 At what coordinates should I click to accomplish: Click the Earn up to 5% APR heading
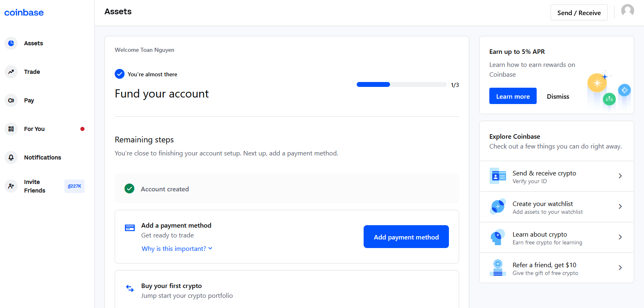click(517, 51)
